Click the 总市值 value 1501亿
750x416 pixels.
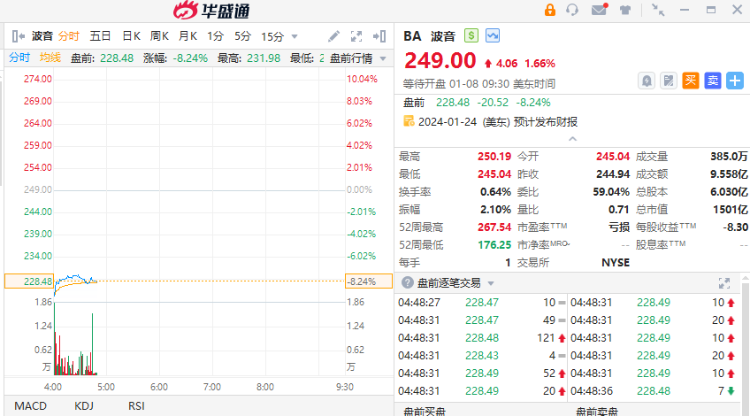pyautogui.click(x=730, y=209)
